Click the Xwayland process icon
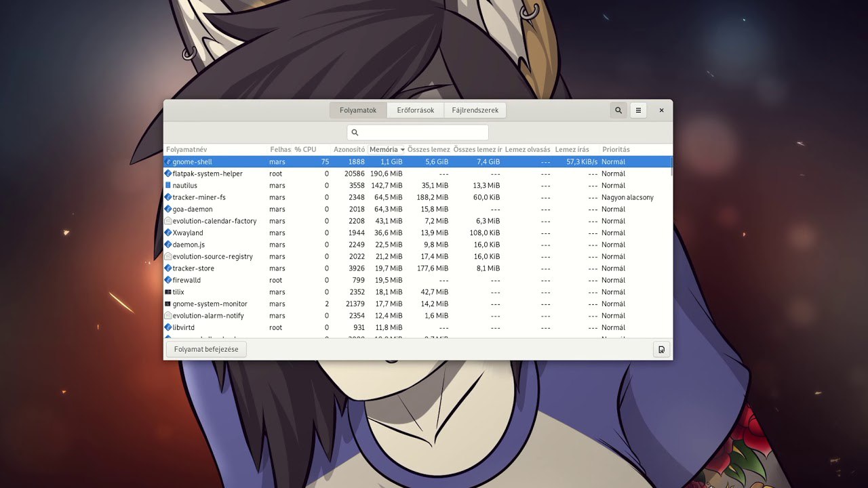This screenshot has height=488, width=868. [168, 232]
